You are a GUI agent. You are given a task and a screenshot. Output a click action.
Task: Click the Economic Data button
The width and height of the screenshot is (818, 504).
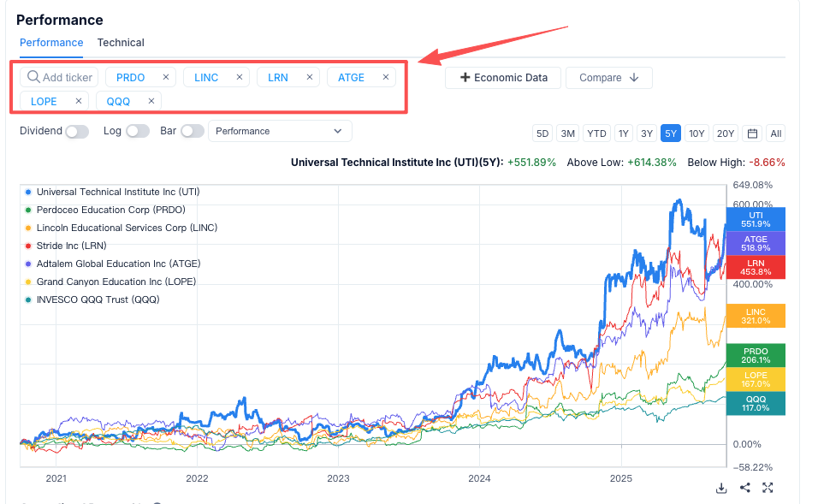[x=503, y=78]
